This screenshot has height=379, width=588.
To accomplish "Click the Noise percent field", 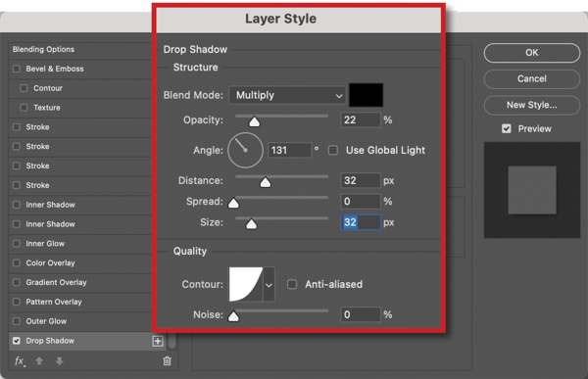I will pyautogui.click(x=361, y=314).
